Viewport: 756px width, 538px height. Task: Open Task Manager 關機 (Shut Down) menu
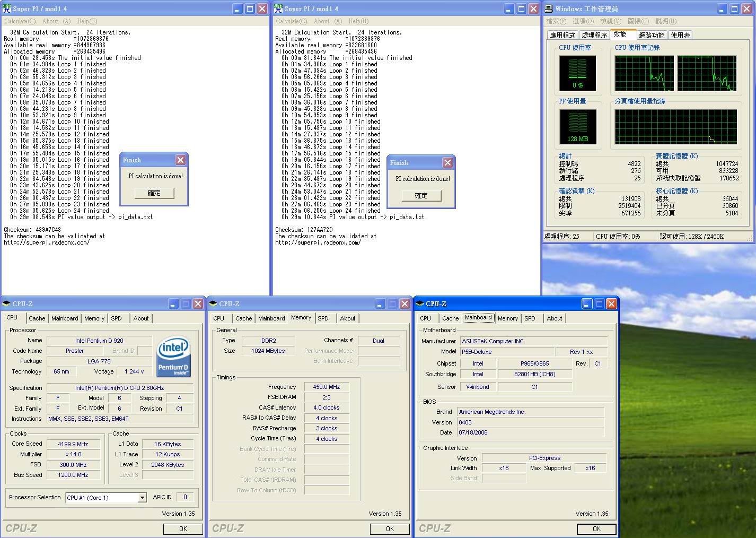coord(638,21)
